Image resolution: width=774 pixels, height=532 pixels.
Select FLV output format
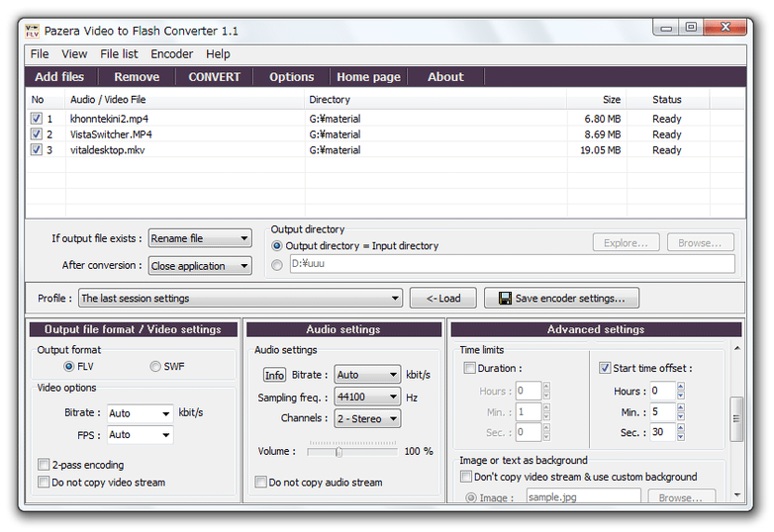[x=69, y=366]
